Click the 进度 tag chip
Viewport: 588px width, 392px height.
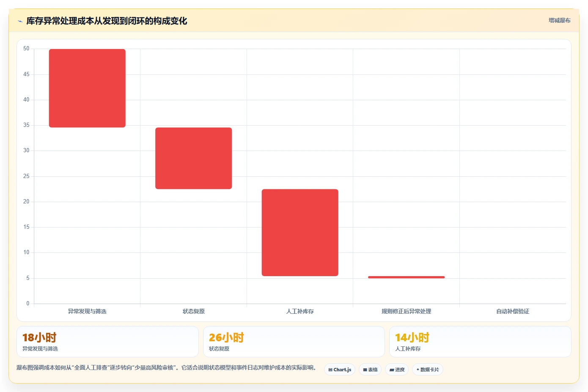tap(397, 370)
